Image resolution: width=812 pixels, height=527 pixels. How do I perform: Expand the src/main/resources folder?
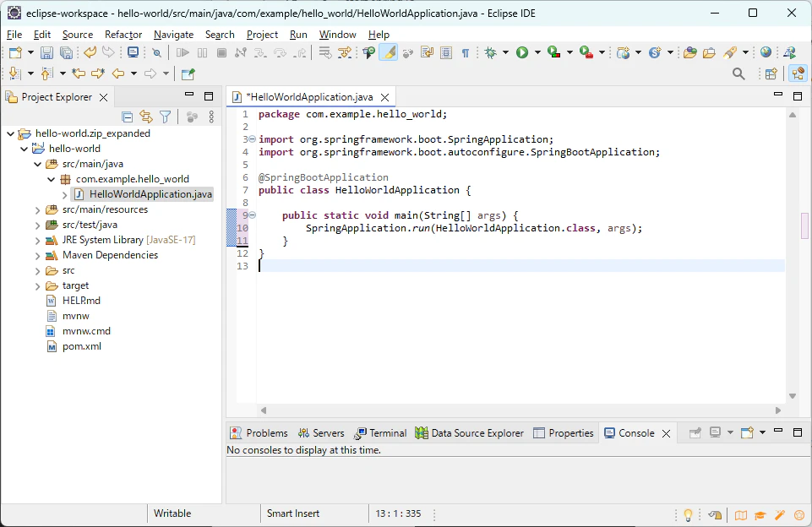coord(37,210)
